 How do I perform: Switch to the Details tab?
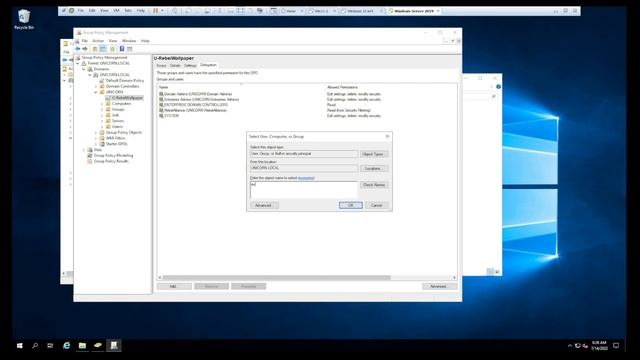point(175,65)
